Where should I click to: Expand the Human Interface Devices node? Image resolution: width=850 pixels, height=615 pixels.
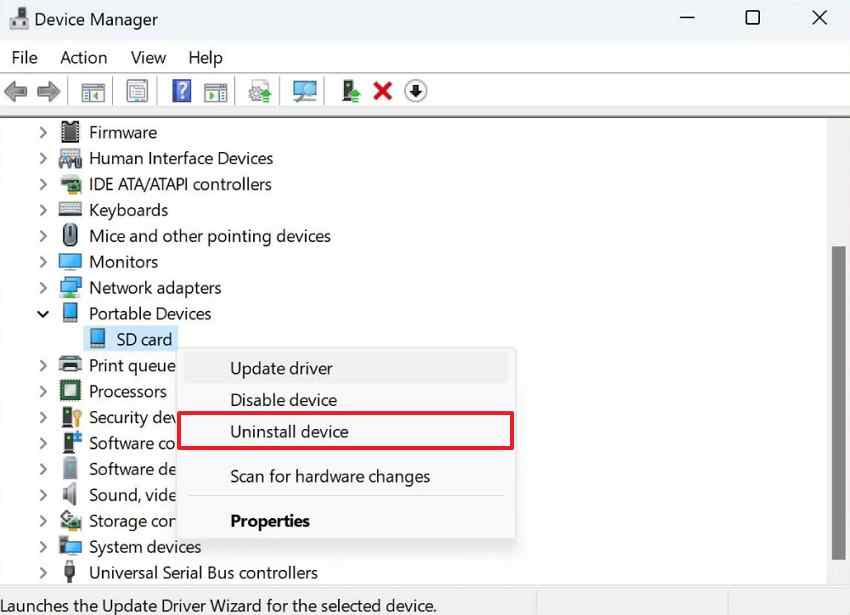43,158
